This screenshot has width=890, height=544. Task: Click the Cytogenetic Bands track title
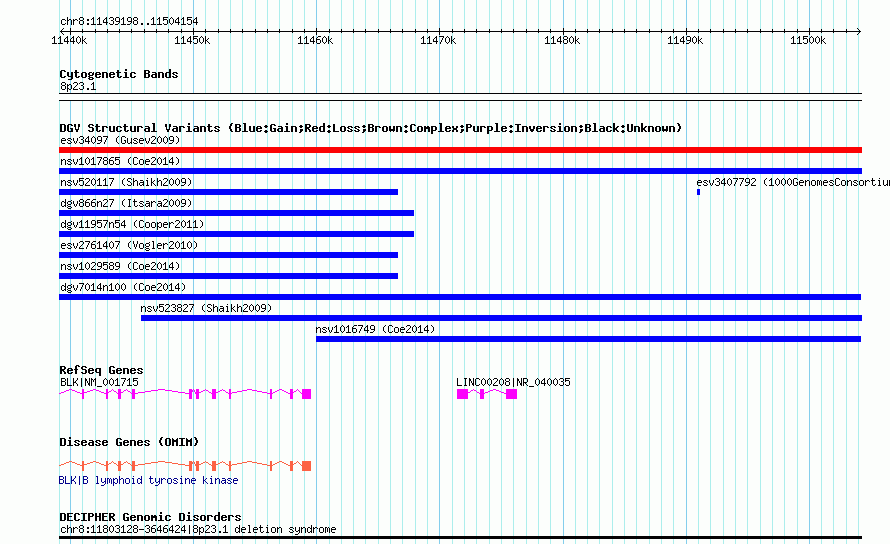[119, 74]
